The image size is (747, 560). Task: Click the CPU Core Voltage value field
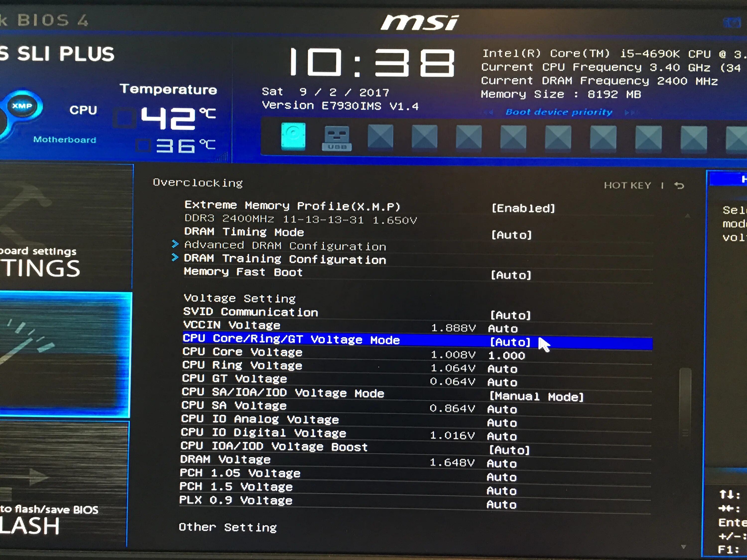[x=506, y=355]
